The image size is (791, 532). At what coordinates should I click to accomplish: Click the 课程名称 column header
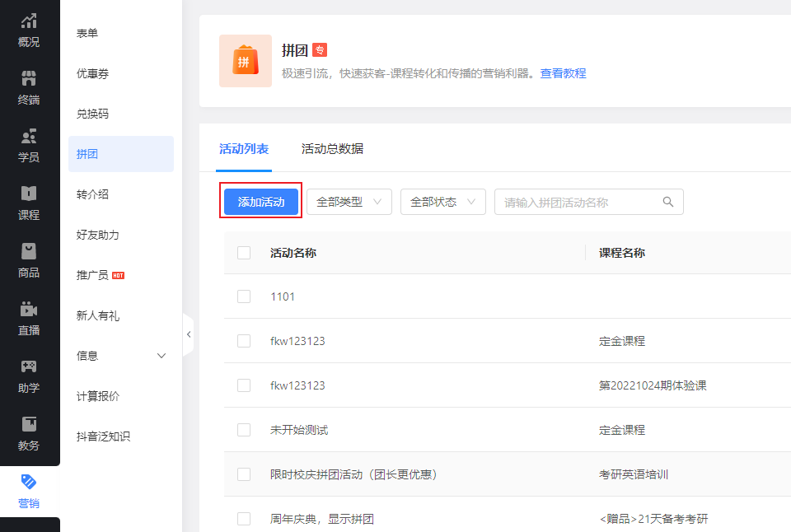(622, 253)
